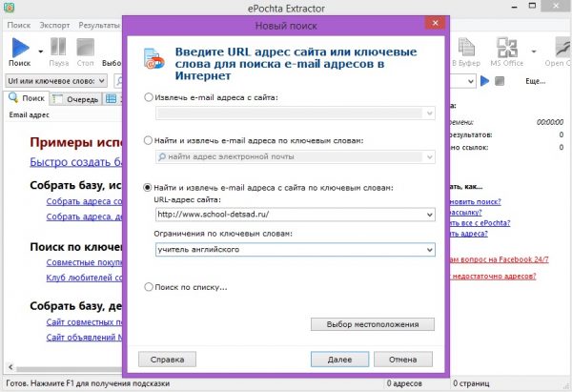The height and width of the screenshot is (392, 572).
Task: Minimize the ePochta Extractor window
Action: click(x=515, y=7)
